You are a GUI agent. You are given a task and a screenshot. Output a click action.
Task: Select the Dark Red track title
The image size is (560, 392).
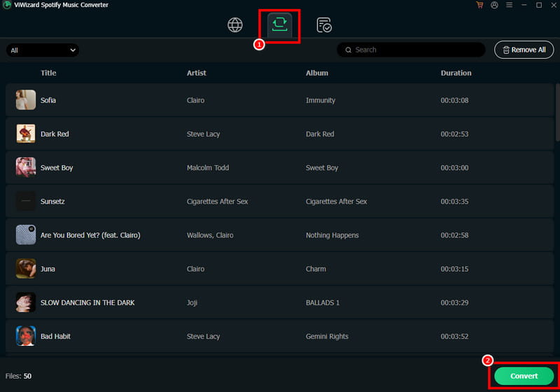pos(55,134)
